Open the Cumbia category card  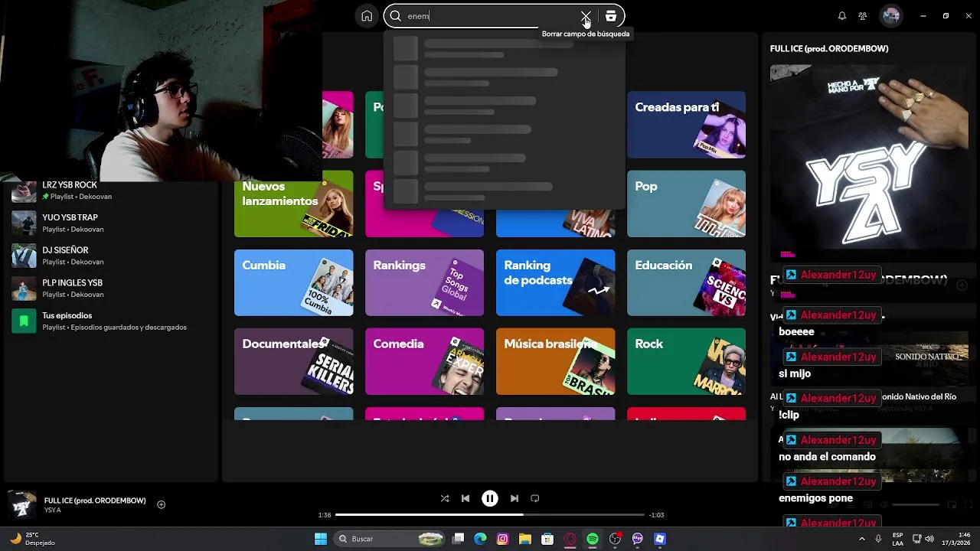[294, 282]
